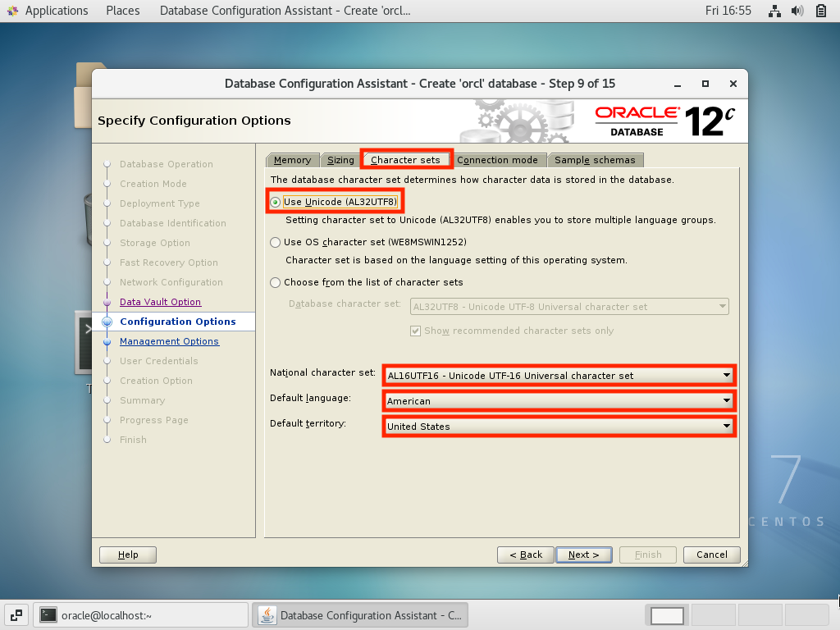Image resolution: width=840 pixels, height=630 pixels.
Task: Click the window title in top bar
Action: pyautogui.click(x=285, y=11)
